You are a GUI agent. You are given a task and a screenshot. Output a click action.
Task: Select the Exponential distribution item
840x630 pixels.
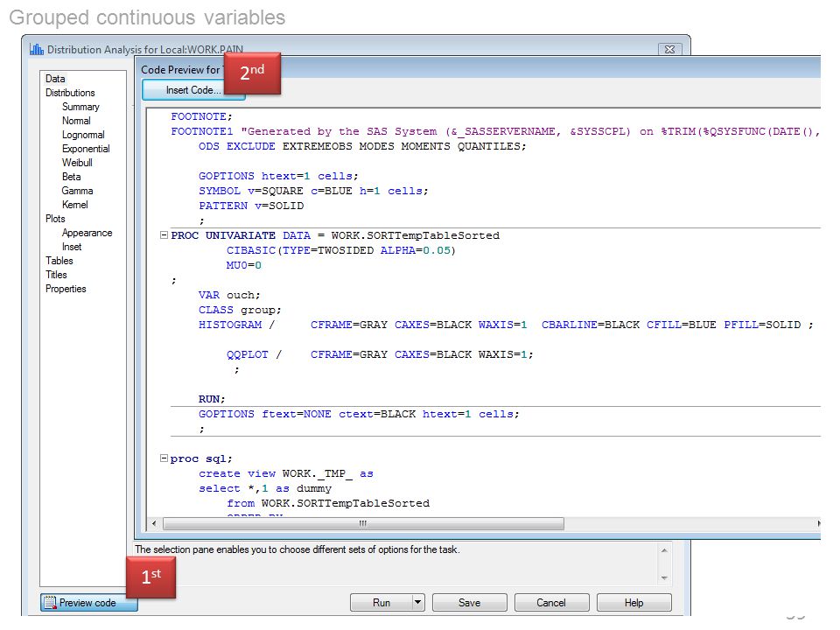pos(86,149)
